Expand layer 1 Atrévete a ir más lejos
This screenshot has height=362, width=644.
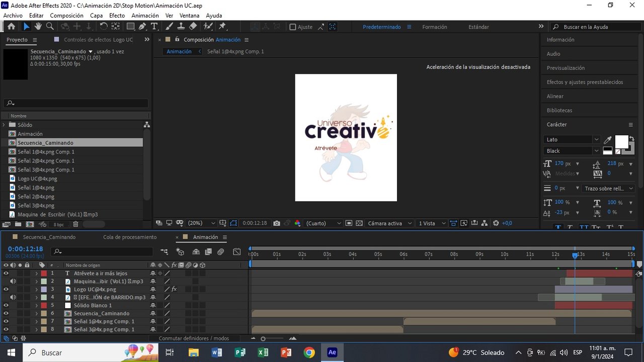(x=36, y=274)
